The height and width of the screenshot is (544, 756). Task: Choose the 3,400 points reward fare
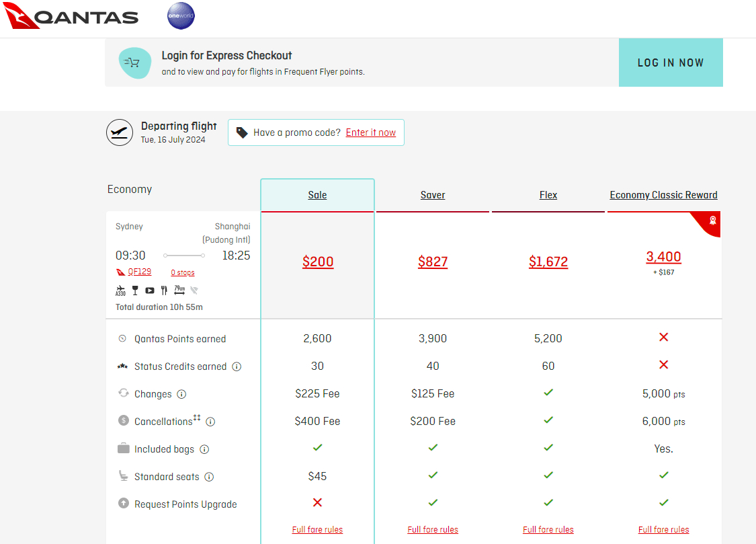(x=663, y=257)
